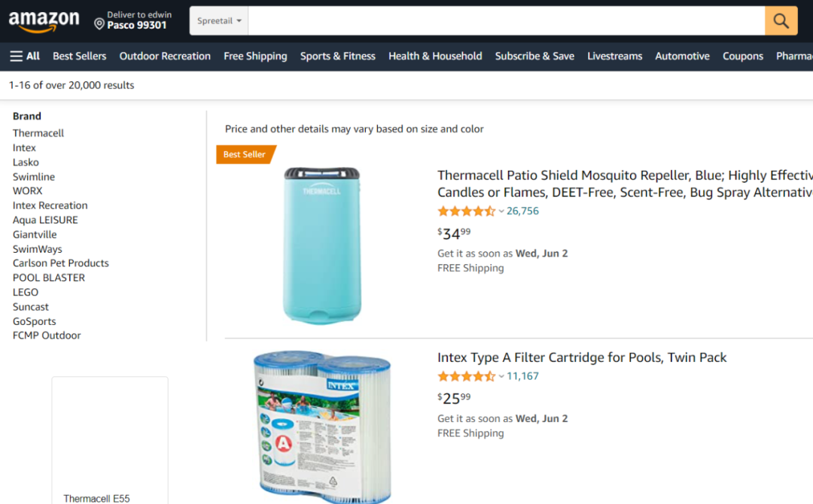The height and width of the screenshot is (504, 813).
Task: Filter results by LEGO brand
Action: pos(26,292)
